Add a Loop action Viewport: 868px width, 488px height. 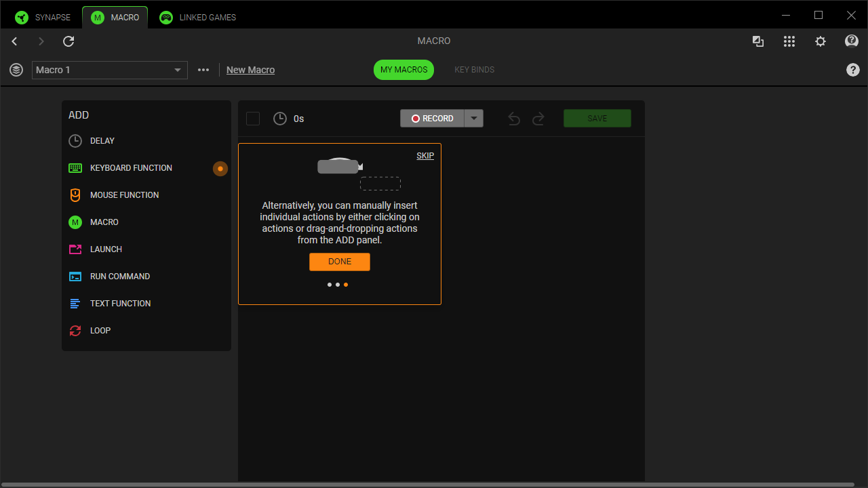[100, 331]
